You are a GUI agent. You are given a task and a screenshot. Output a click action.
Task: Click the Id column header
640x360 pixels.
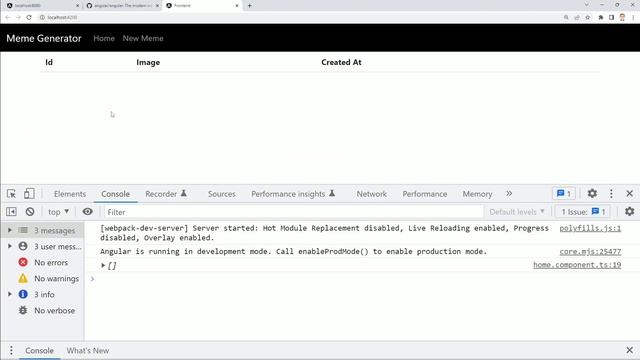49,62
